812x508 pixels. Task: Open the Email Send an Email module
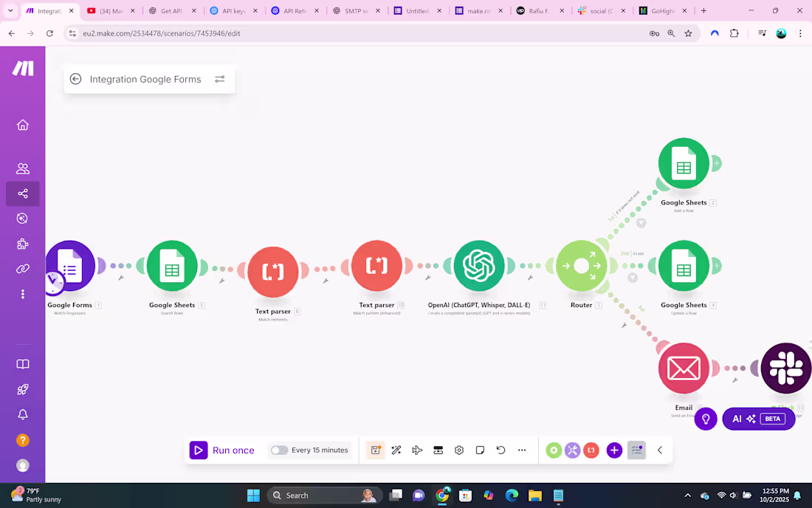point(684,368)
